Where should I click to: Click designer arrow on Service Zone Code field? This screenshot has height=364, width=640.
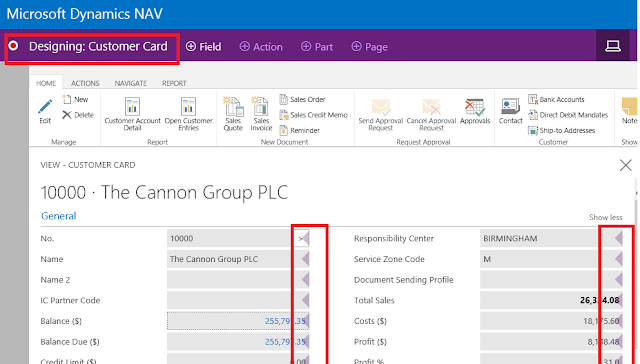point(618,259)
